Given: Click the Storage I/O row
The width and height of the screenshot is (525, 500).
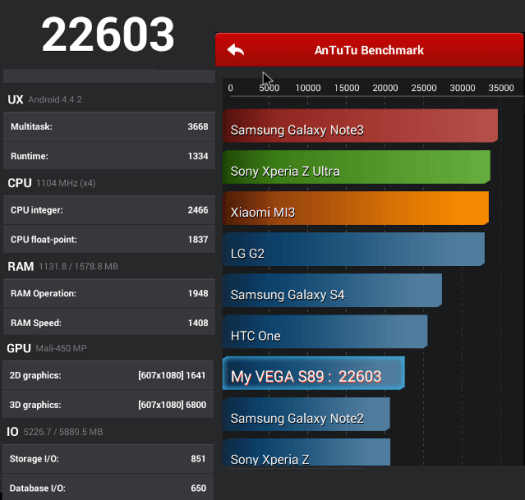Looking at the screenshot, I should click(x=108, y=459).
